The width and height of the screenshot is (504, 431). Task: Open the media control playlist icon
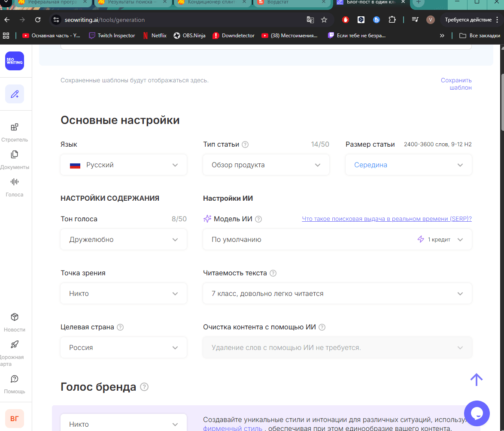tap(415, 20)
